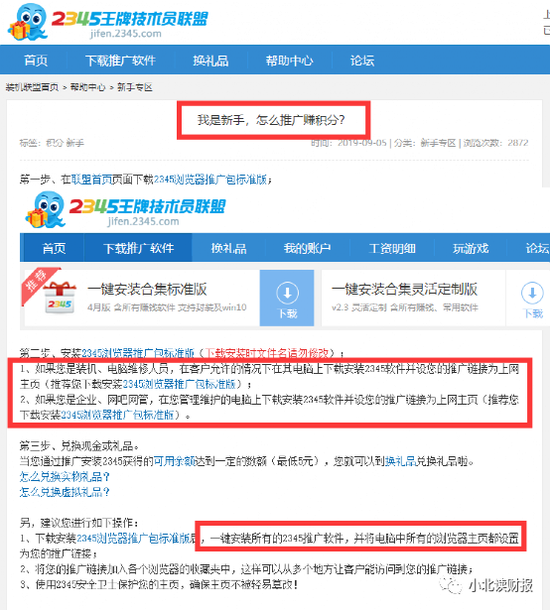This screenshot has height=610, width=550.
Task: Click 装机联盟首页 breadcrumb link
Action: 32,87
